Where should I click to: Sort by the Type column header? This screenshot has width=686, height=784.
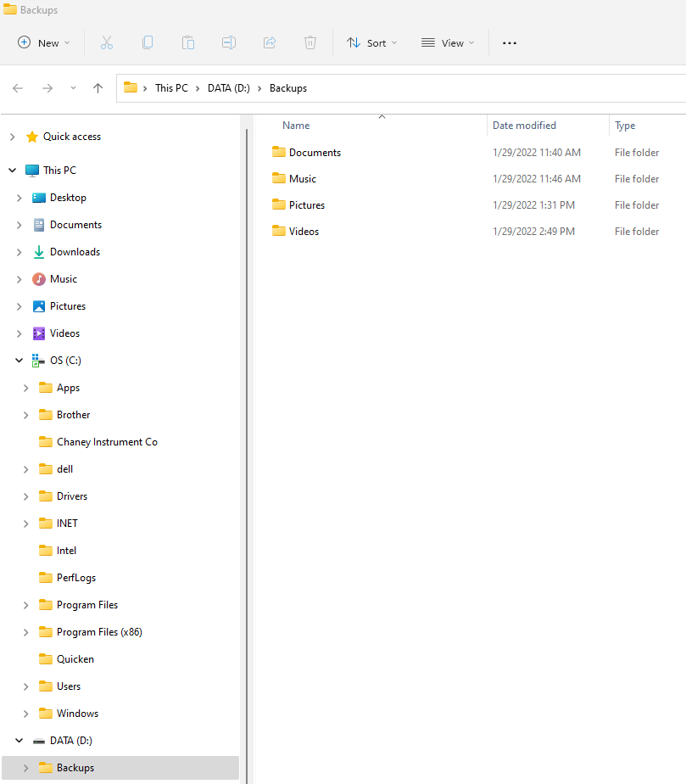(625, 126)
